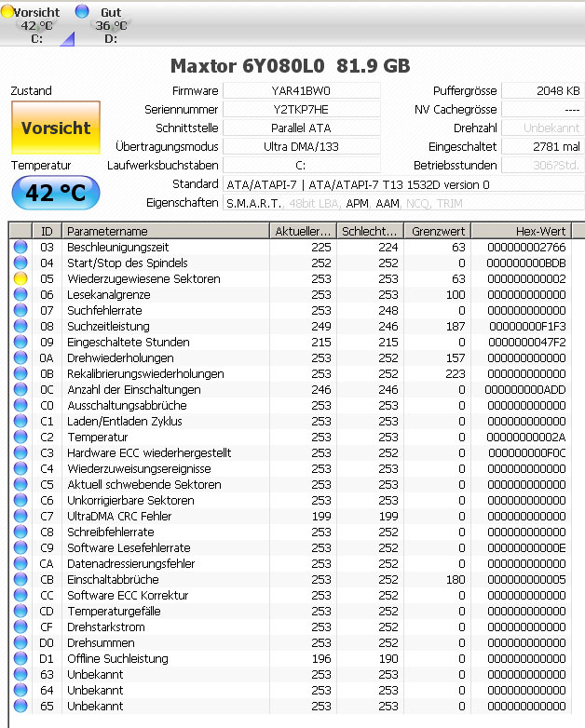Click blue status icon for Ausschaltungsabbrüche
585x728 pixels.
tap(20, 405)
